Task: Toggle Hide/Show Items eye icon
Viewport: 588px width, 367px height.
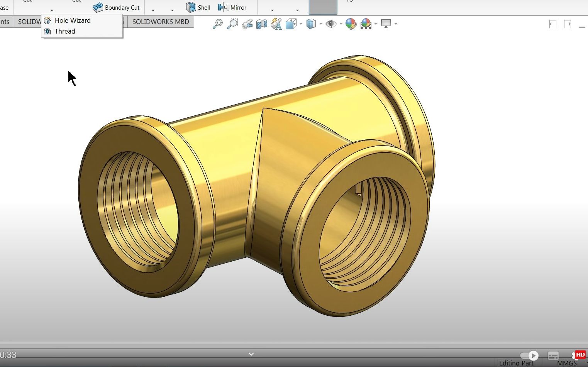Action: coord(331,24)
